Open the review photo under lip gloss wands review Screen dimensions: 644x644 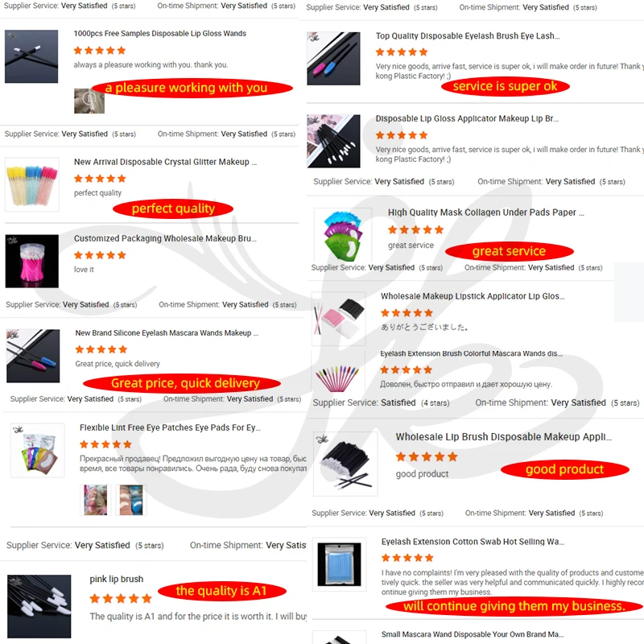[89, 101]
